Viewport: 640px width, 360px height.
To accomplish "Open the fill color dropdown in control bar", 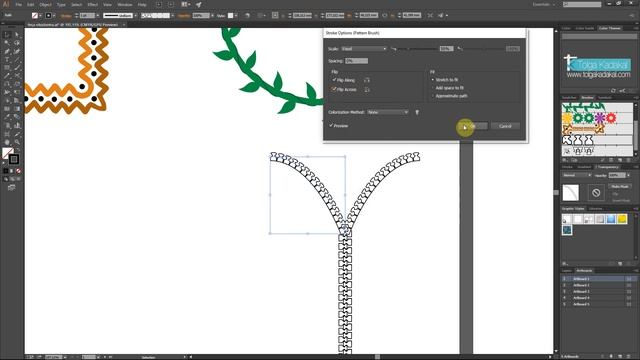I will [x=40, y=16].
